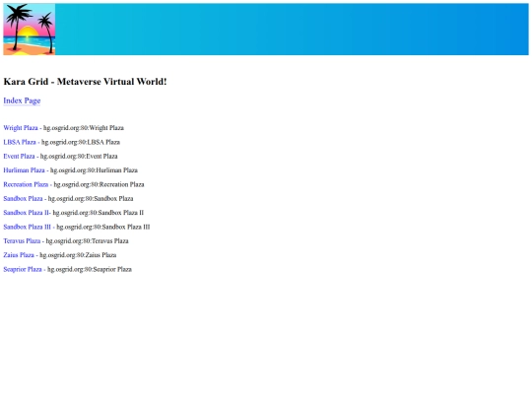Click the address hg.osgrid.org:80:Teravus Plaza
This screenshot has height=399, width=532.
click(88, 241)
